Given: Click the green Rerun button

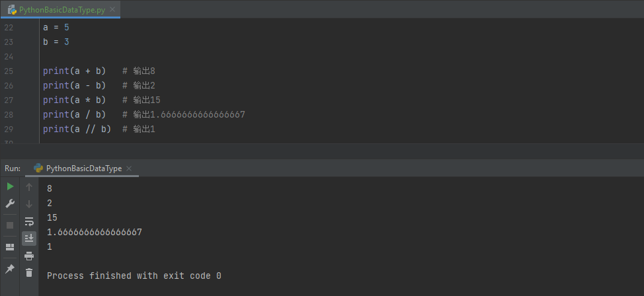Looking at the screenshot, I should click(x=10, y=187).
